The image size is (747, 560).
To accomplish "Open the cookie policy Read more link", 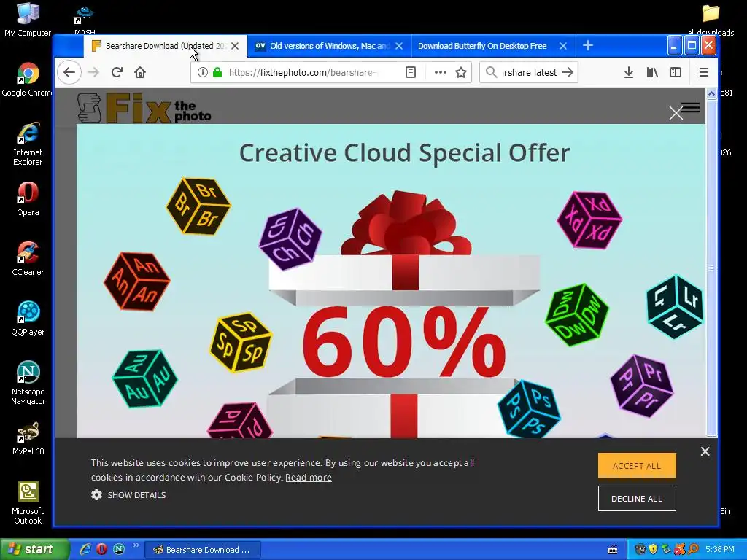I will point(309,477).
